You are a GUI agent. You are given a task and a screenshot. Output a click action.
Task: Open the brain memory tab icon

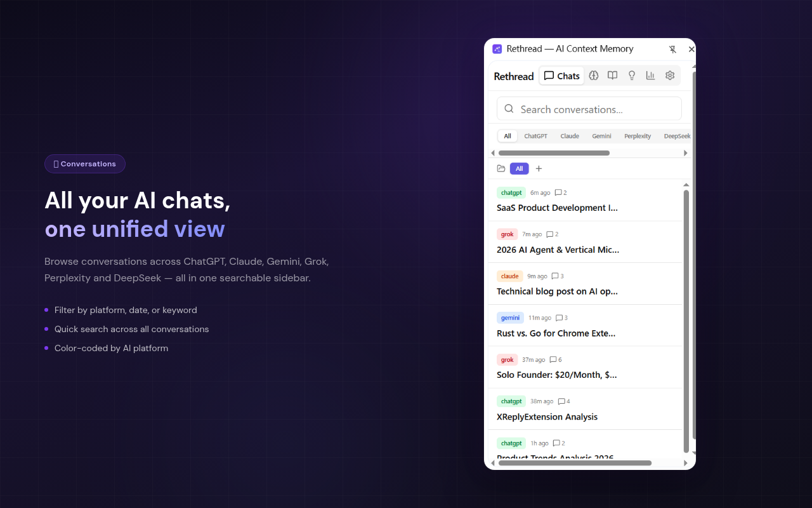pos(594,76)
